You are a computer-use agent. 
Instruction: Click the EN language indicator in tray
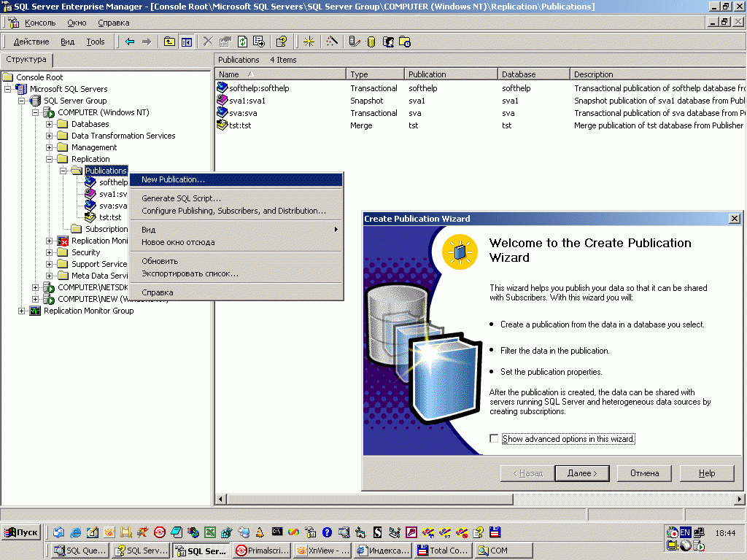685,532
